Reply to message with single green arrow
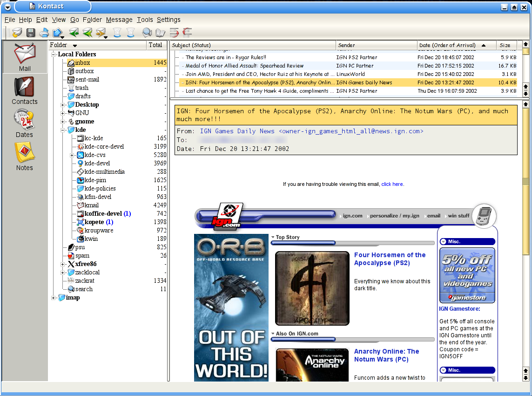 [x=74, y=33]
